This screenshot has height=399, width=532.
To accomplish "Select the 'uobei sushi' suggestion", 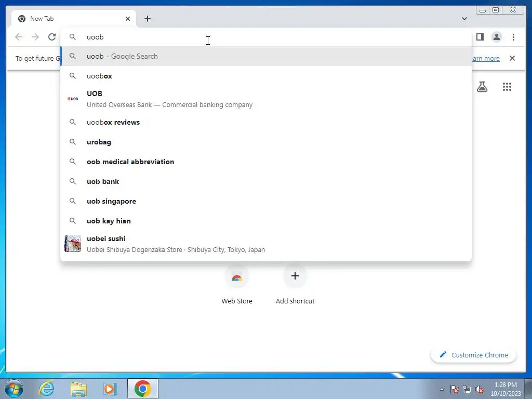I will point(266,244).
